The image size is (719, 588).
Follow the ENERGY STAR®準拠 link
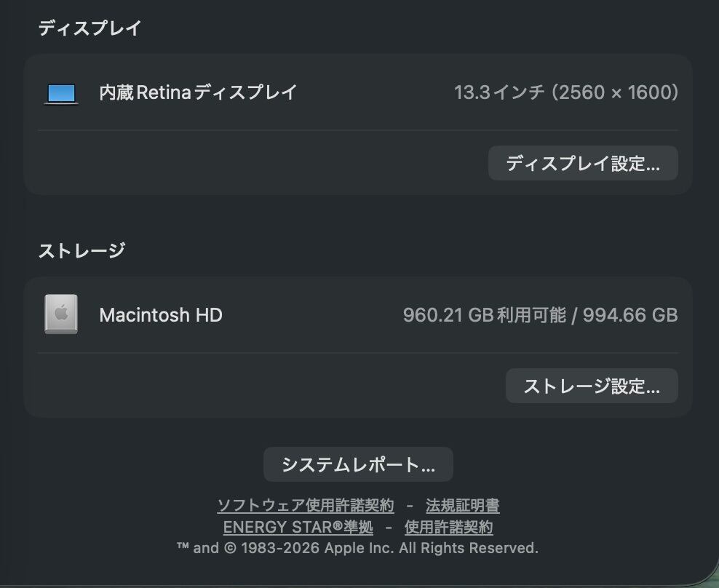pos(298,527)
